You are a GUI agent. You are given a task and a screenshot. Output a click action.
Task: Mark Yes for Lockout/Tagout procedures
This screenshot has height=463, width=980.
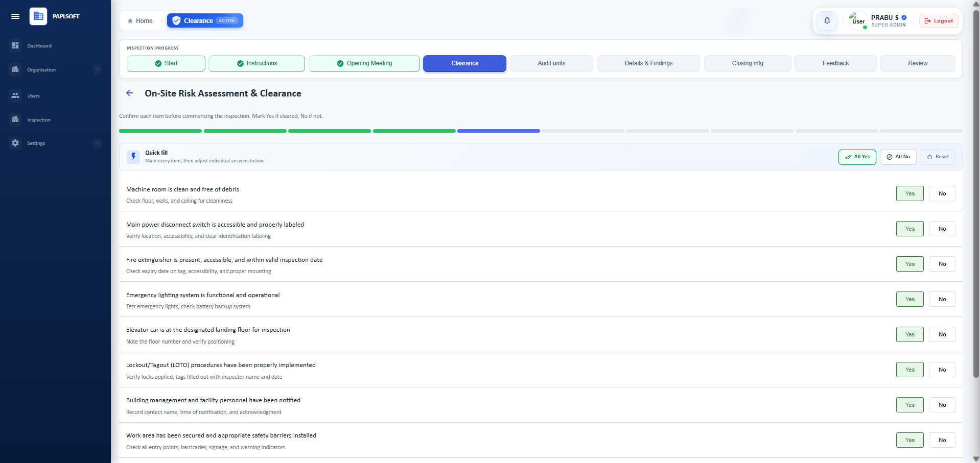click(x=909, y=370)
